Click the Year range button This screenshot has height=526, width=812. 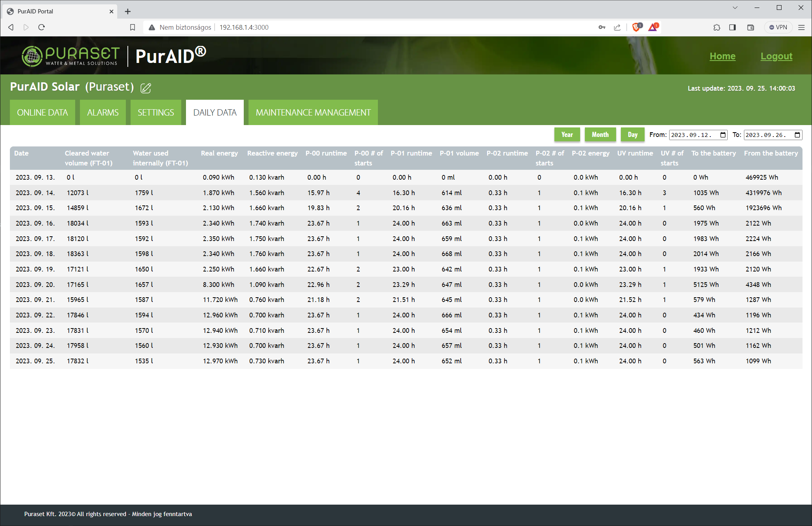pos(567,135)
